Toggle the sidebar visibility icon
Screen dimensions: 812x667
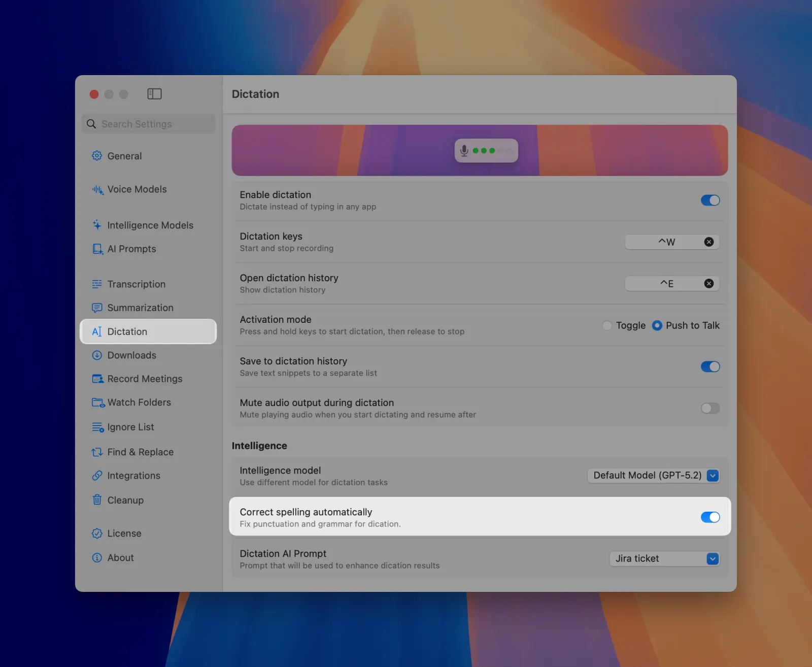pyautogui.click(x=154, y=94)
